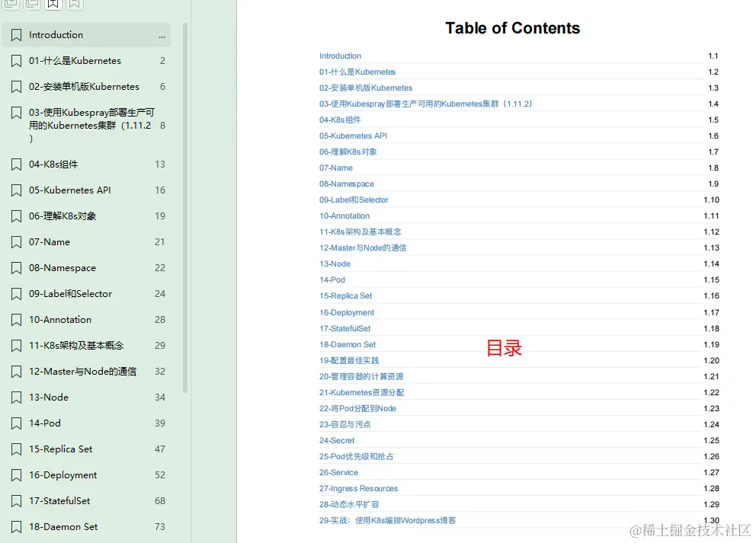Open more options for the Introduction bookmark
This screenshot has height=543, width=756.
tap(162, 35)
